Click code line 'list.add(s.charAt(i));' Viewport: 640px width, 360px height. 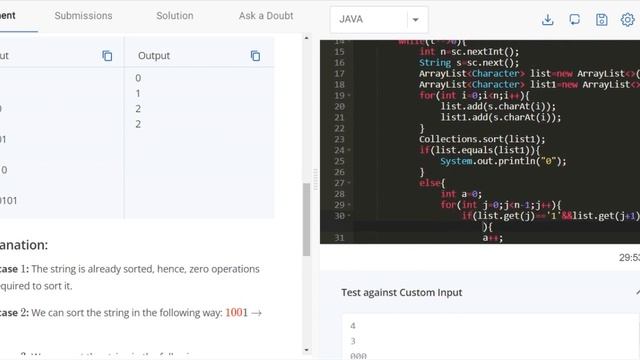point(498,107)
